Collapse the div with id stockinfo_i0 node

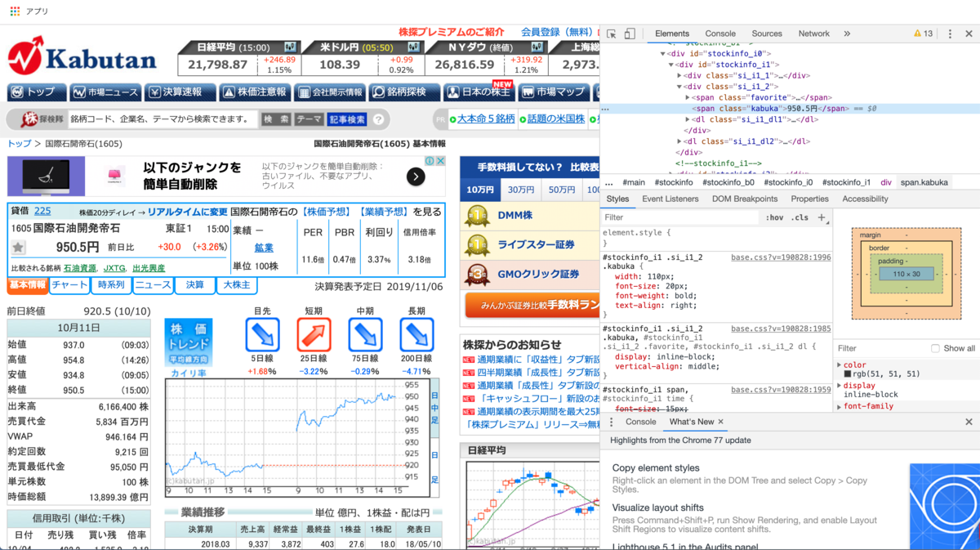(661, 52)
